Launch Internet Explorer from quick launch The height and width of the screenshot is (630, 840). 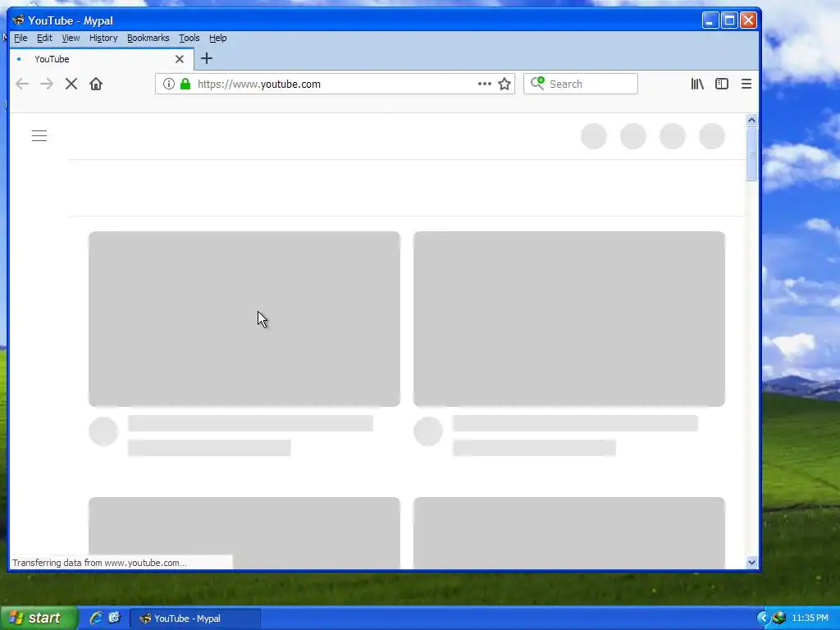96,618
